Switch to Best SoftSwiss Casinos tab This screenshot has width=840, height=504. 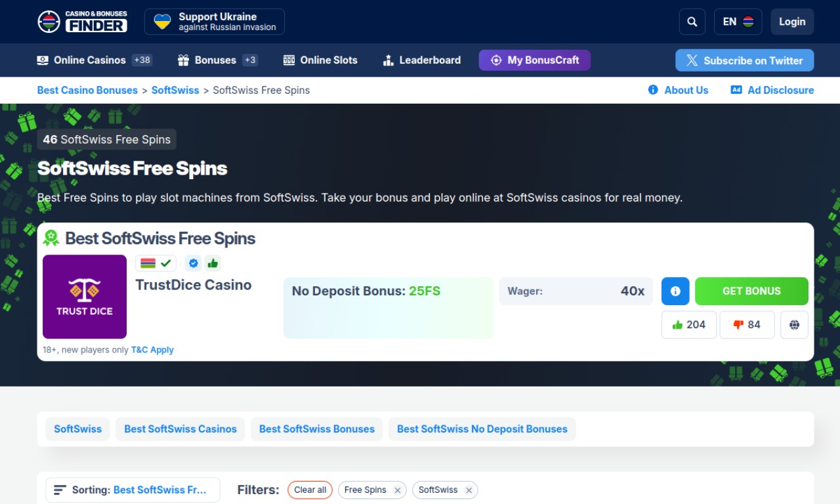(180, 429)
